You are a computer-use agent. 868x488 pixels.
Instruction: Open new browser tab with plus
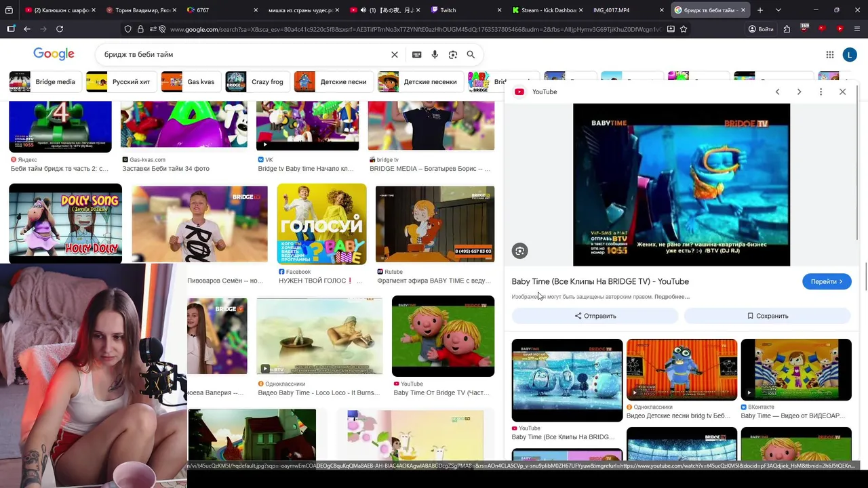click(760, 10)
